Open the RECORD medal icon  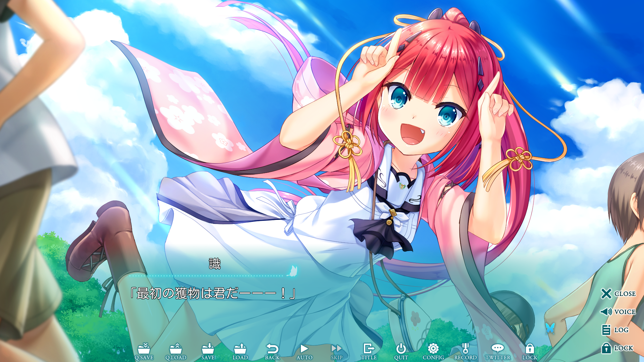coord(466,352)
